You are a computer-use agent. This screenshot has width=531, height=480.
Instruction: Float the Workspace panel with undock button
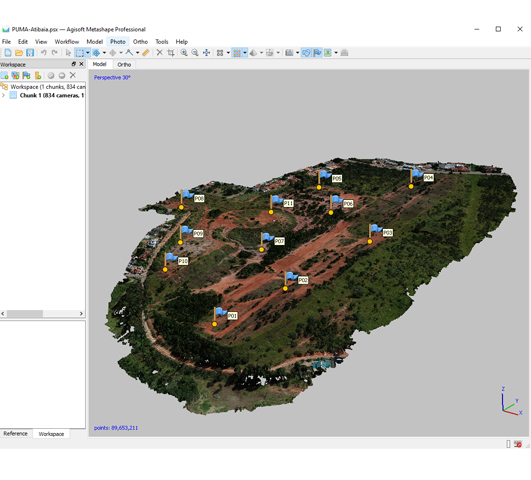pos(73,64)
